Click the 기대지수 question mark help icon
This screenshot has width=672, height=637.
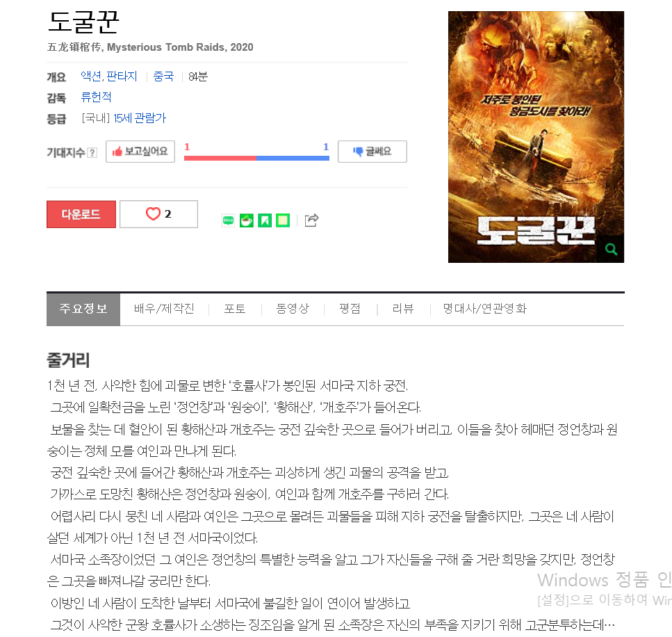tap(92, 152)
